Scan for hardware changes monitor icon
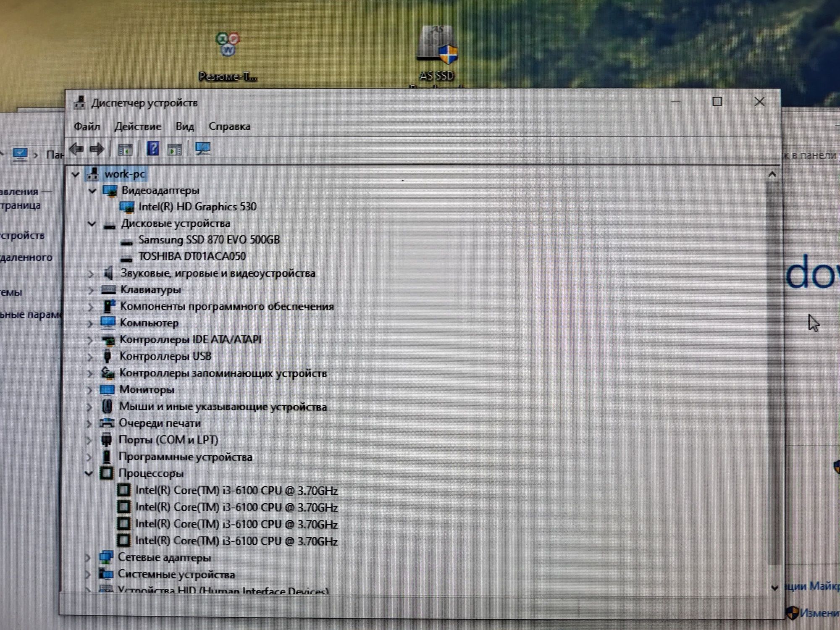840x630 pixels. click(x=203, y=149)
